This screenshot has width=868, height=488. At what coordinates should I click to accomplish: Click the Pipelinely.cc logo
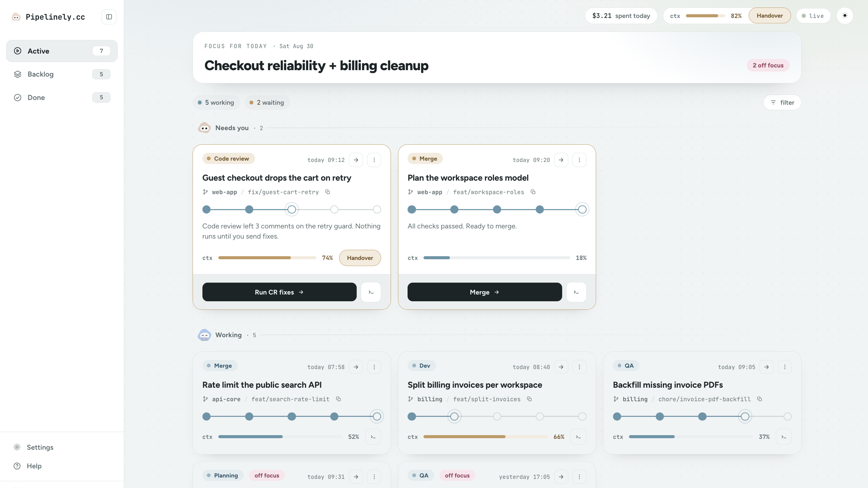[48, 17]
